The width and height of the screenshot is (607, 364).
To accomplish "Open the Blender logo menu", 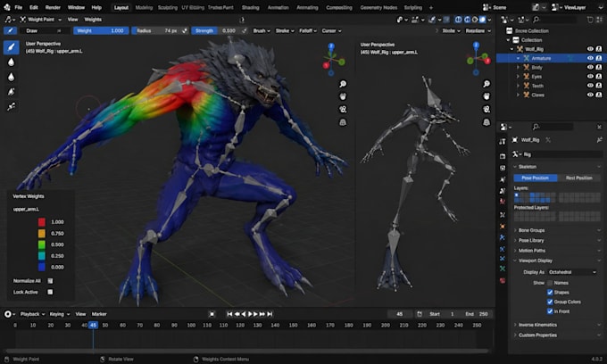I will pyautogui.click(x=6, y=7).
